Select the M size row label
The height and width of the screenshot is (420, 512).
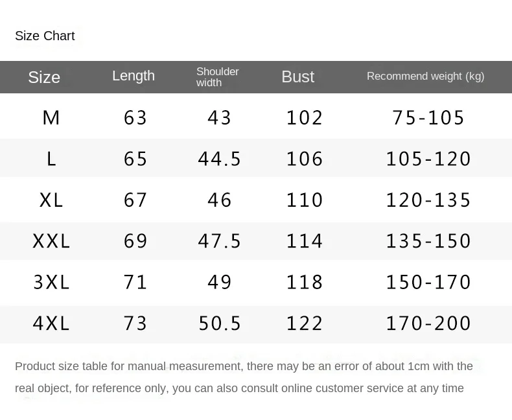coord(51,117)
